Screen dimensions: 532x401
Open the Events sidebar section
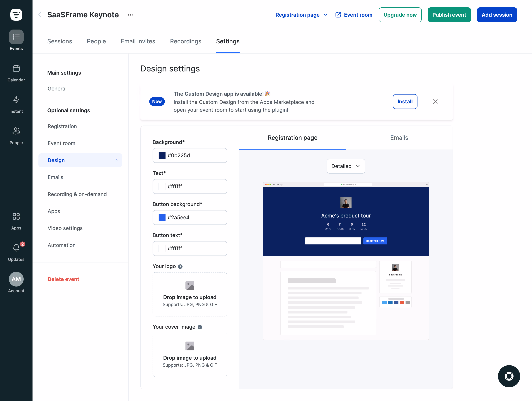click(16, 40)
